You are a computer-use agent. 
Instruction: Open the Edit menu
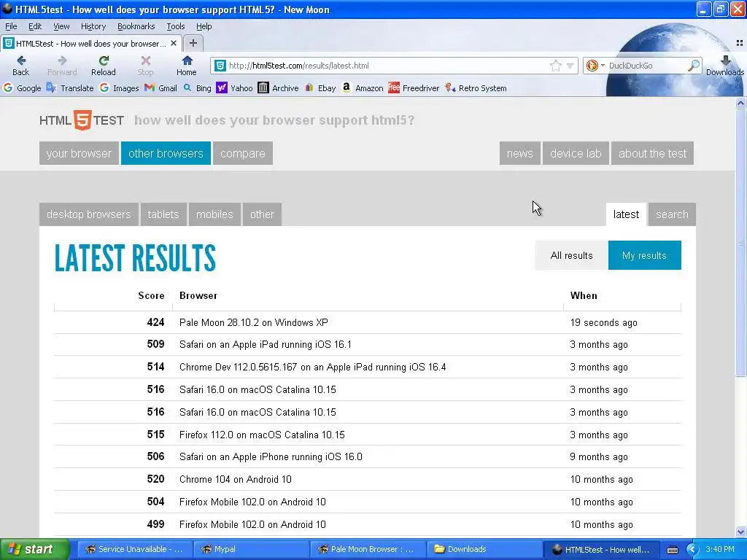point(35,26)
